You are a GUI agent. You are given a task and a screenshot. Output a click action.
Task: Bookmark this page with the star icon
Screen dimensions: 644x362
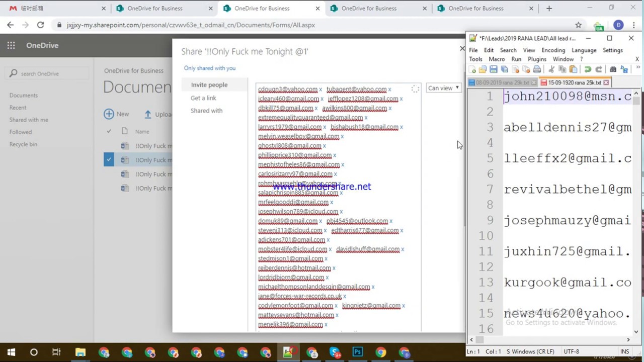[x=579, y=25]
